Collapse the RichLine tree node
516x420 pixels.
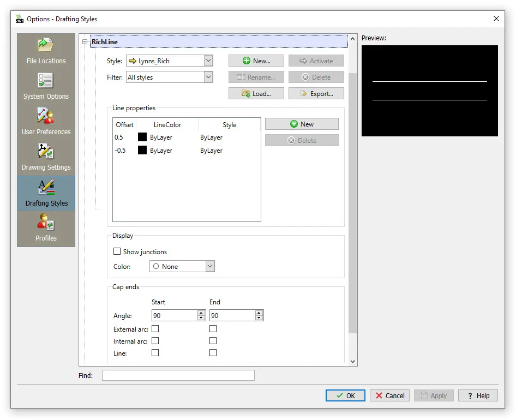pos(85,42)
